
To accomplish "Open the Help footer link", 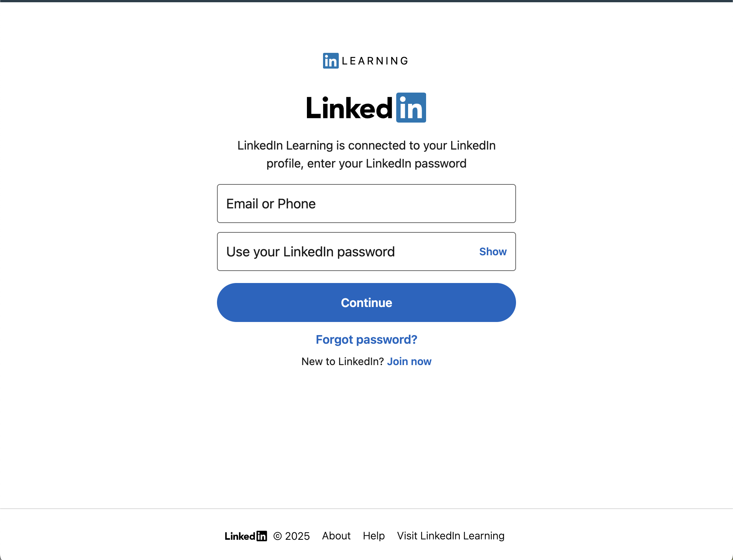I will pos(374,536).
